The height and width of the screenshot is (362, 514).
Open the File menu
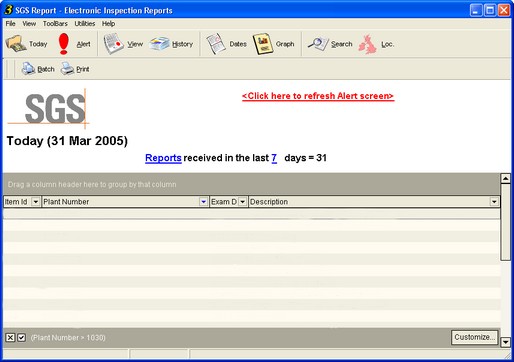(10, 24)
